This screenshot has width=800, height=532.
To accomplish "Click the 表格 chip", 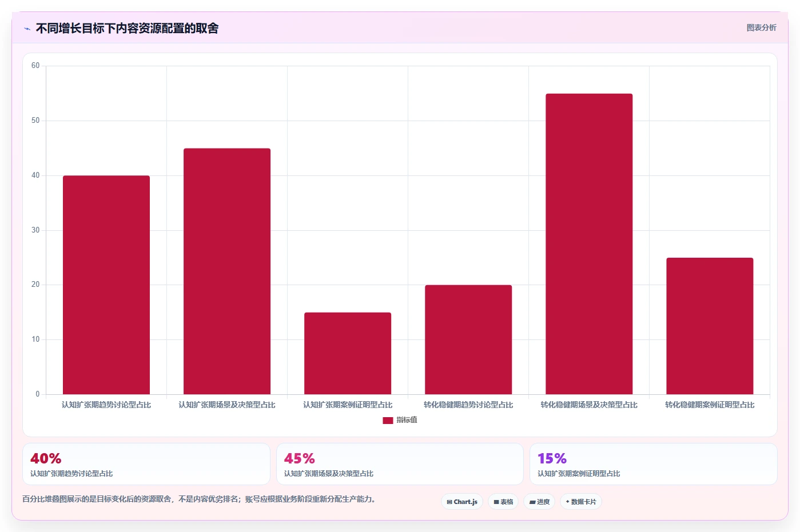I will (503, 502).
